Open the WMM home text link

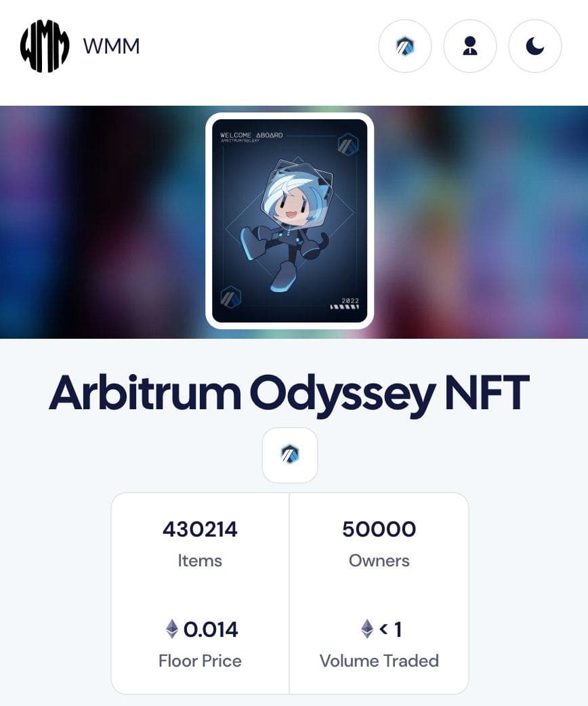pyautogui.click(x=111, y=46)
